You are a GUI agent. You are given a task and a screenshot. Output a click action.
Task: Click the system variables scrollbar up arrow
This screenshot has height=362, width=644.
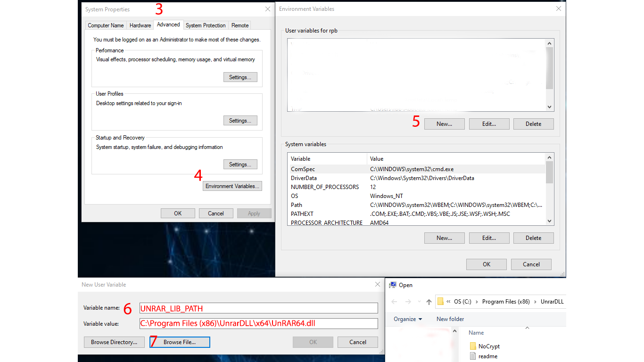tap(549, 157)
